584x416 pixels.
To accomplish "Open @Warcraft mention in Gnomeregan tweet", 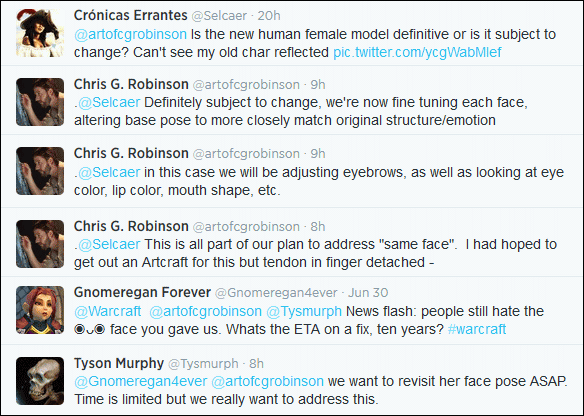I will tap(108, 311).
